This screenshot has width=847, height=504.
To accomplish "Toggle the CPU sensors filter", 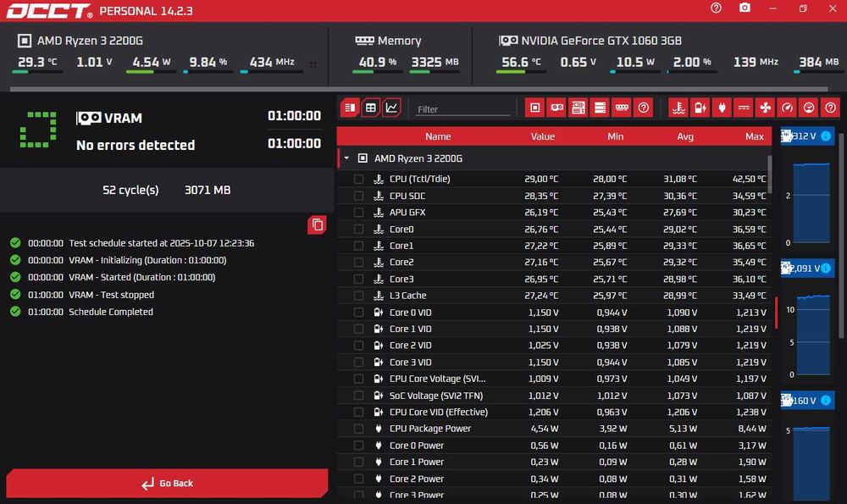I will (x=534, y=108).
